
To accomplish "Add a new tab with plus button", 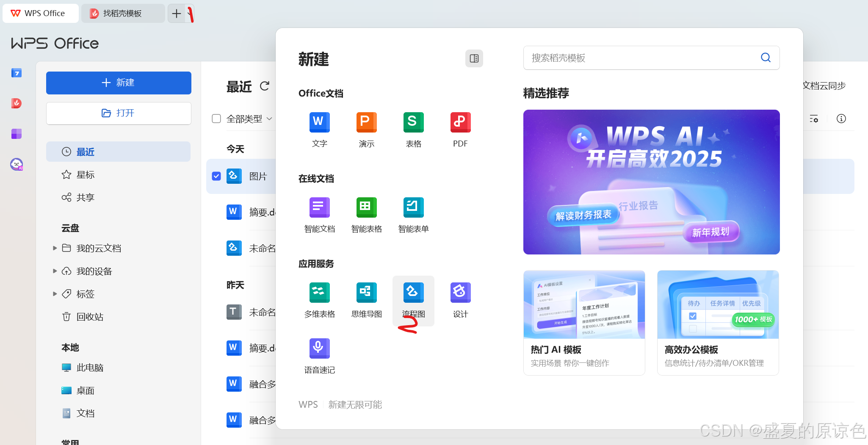I will 177,14.
